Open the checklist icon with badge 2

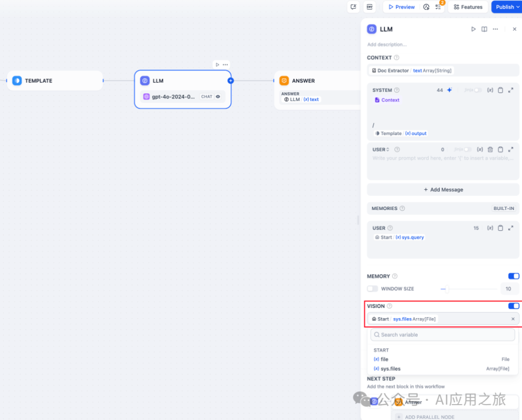tap(438, 7)
